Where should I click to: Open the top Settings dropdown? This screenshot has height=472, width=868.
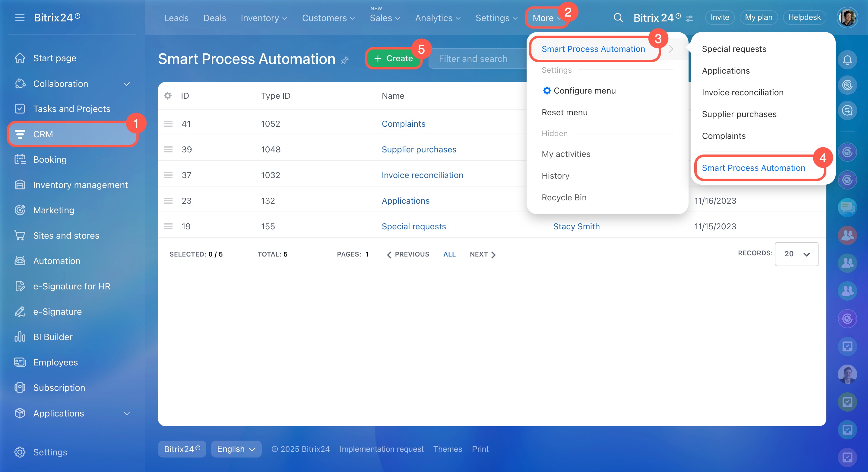496,18
